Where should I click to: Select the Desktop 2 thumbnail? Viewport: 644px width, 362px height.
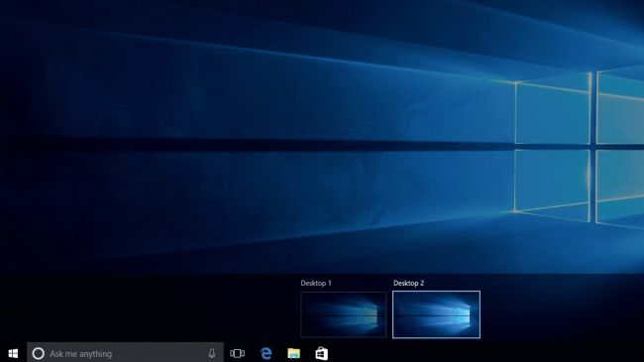coord(436,314)
